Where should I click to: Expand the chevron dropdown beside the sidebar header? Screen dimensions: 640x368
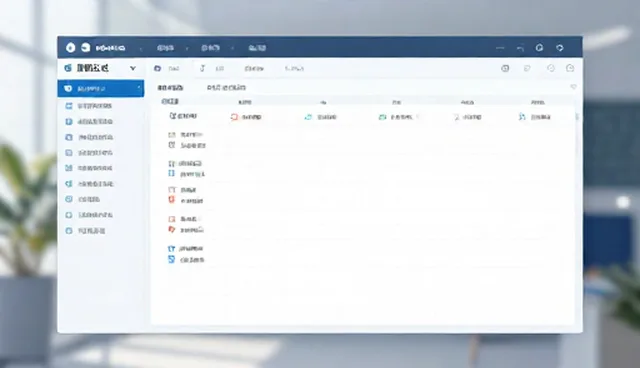coord(133,68)
